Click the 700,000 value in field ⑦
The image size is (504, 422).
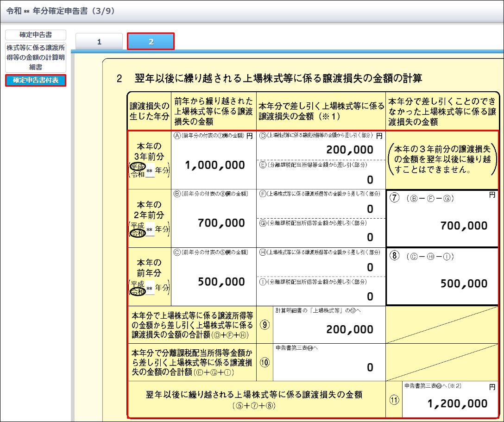464,226
